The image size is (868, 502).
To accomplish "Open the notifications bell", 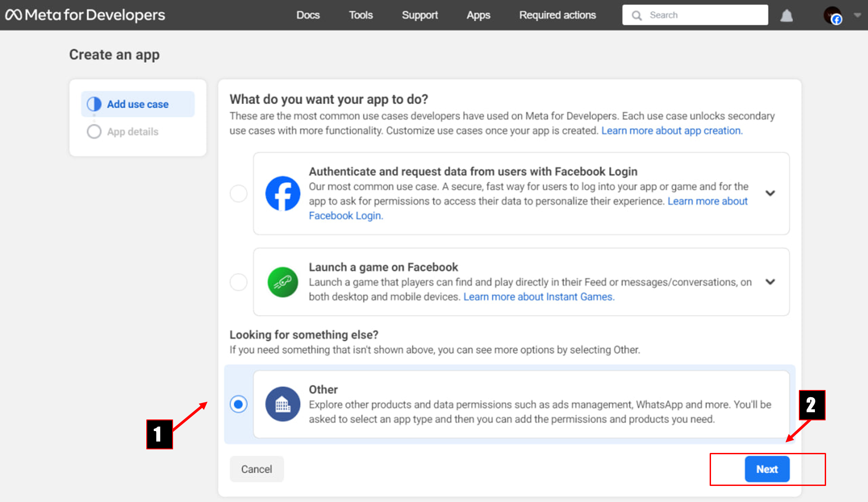I will tap(786, 16).
